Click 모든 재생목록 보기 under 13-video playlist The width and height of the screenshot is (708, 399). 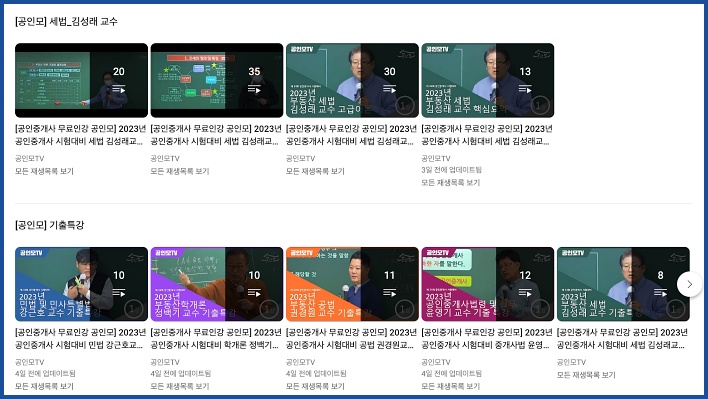click(451, 182)
